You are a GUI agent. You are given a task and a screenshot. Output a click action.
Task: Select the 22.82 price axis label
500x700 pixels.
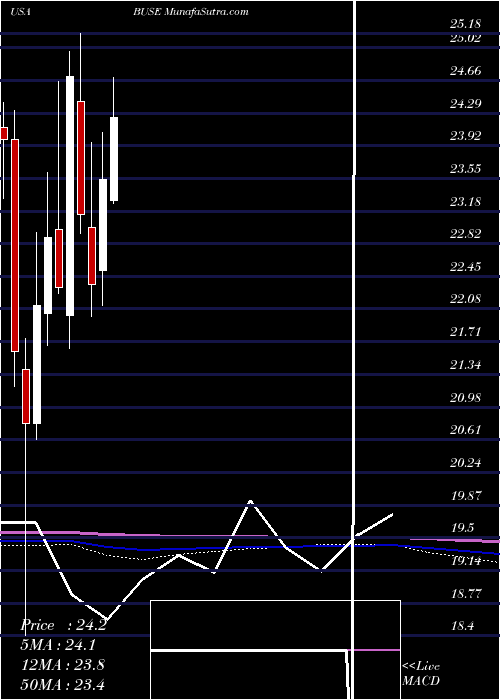465,234
